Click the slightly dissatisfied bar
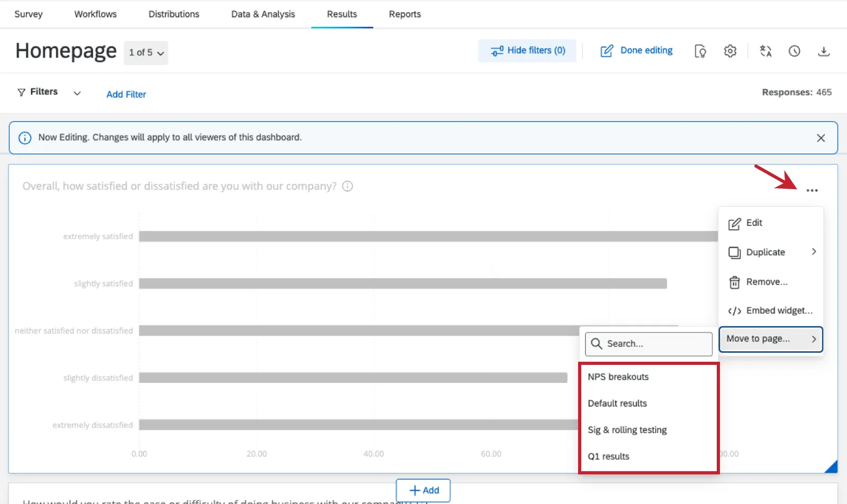This screenshot has width=847, height=504. pyautogui.click(x=353, y=378)
